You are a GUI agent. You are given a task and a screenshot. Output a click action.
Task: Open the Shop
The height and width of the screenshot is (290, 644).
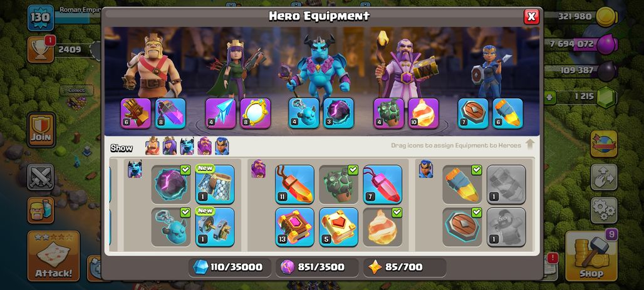[591, 256]
